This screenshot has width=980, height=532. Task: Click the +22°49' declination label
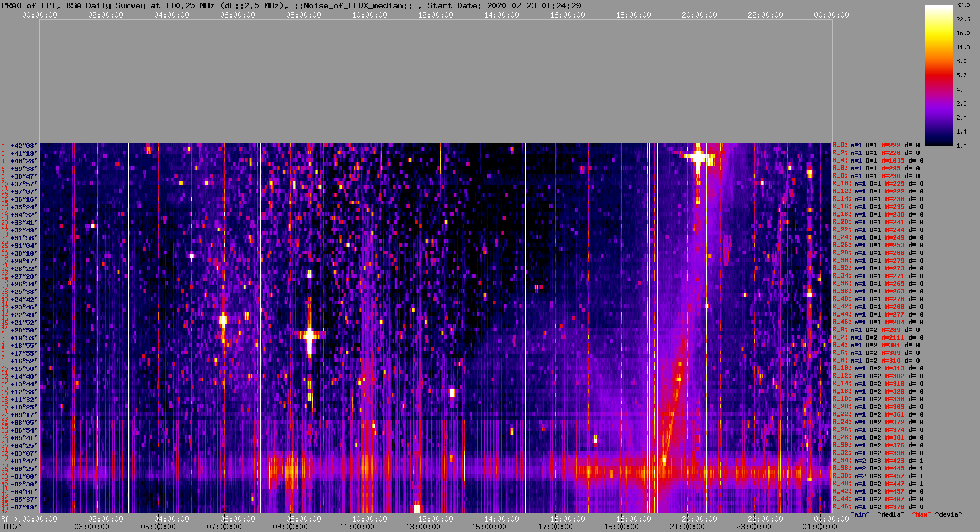pos(24,315)
